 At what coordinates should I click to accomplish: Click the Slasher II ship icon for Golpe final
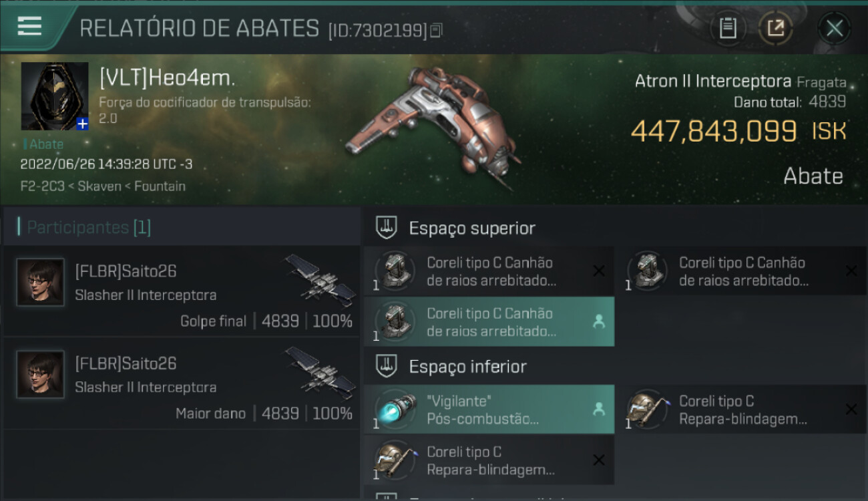(321, 279)
